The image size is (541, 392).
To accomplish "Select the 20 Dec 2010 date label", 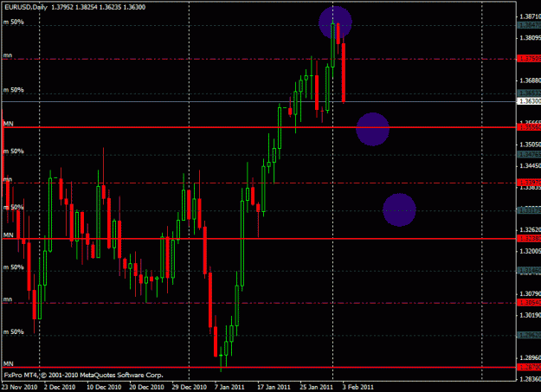I will pos(146,387).
